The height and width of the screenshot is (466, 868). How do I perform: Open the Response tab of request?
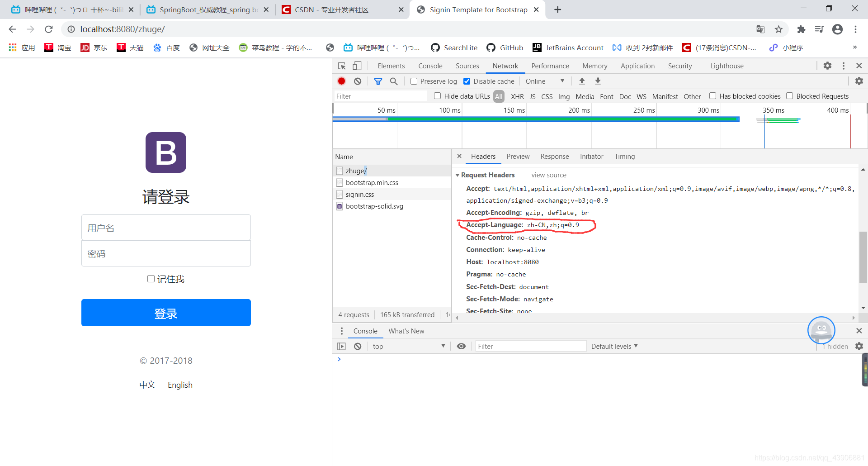[x=555, y=157]
